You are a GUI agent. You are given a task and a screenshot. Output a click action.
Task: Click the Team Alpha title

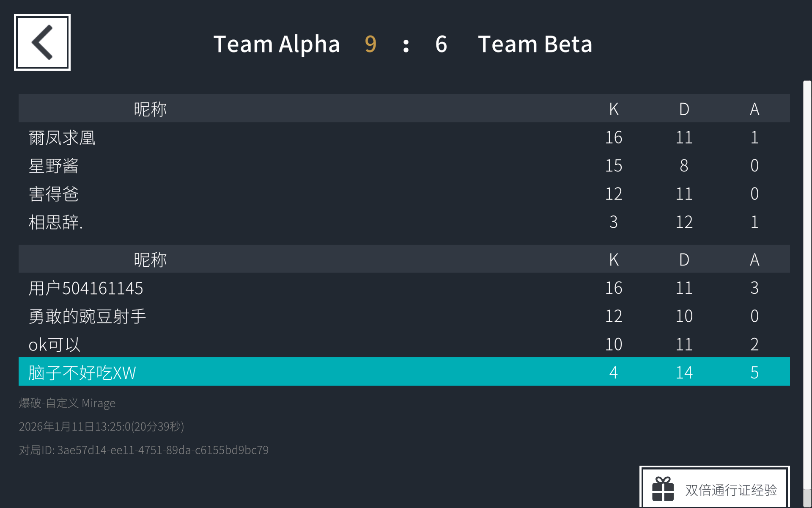coord(277,44)
